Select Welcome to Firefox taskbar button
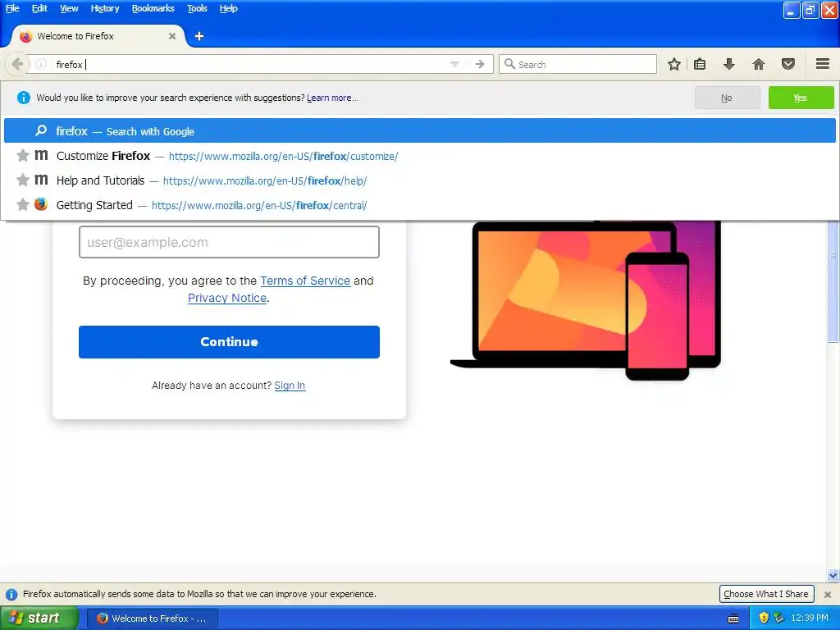This screenshot has height=630, width=840. tap(152, 619)
